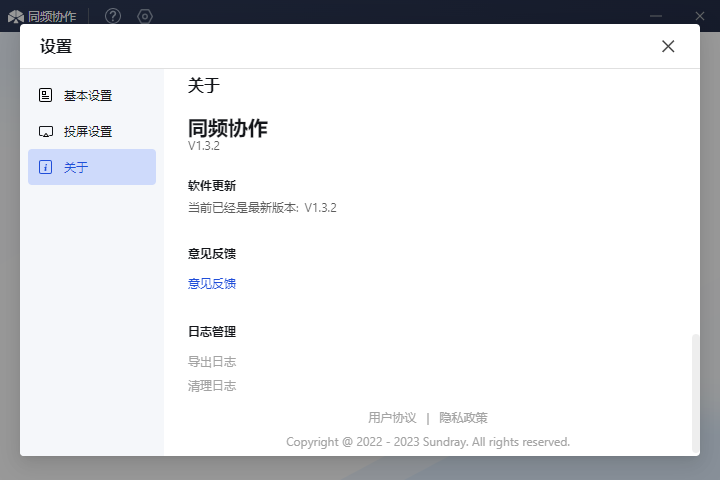Open the blue 意见反馈 link
Image resolution: width=720 pixels, height=480 pixels.
point(212,284)
